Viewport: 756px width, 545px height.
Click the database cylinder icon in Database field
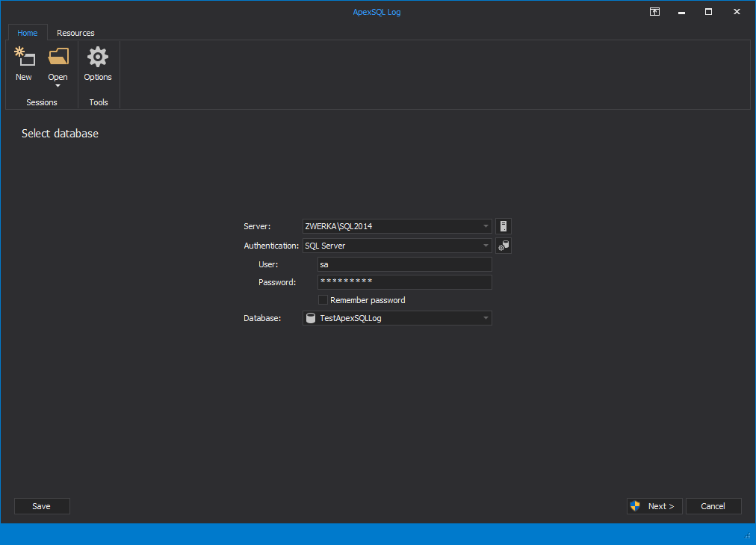click(x=311, y=317)
